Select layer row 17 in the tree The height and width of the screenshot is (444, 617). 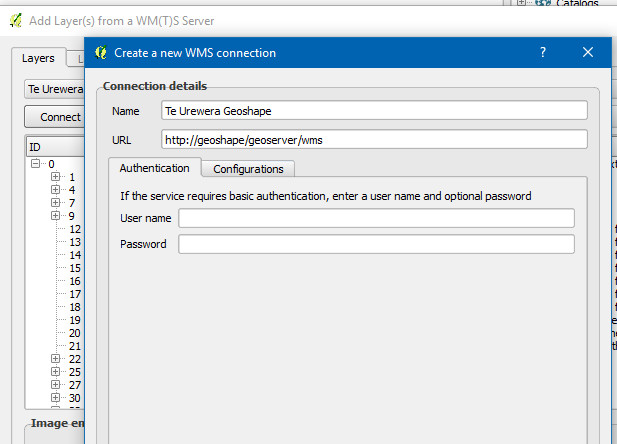pyautogui.click(x=75, y=294)
